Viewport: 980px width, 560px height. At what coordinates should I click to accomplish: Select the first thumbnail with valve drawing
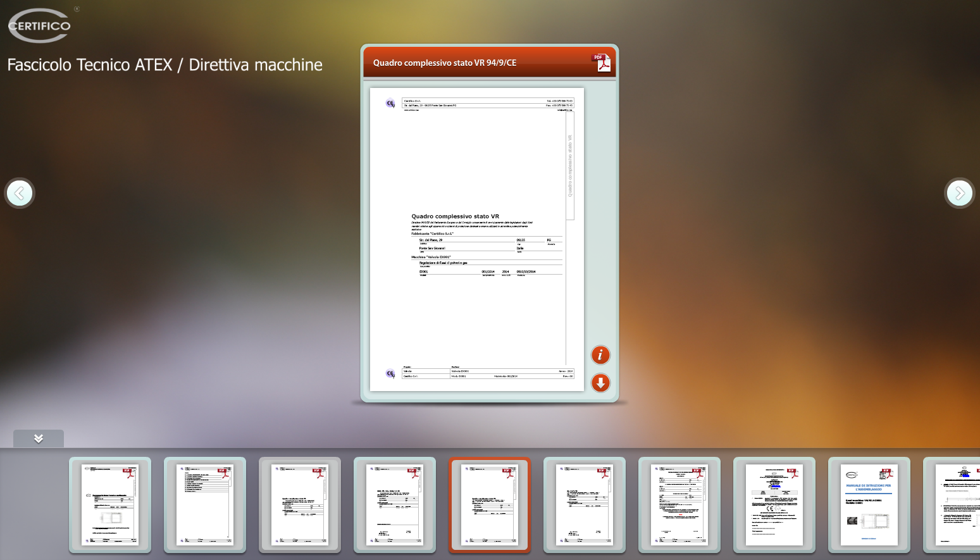coord(110,505)
